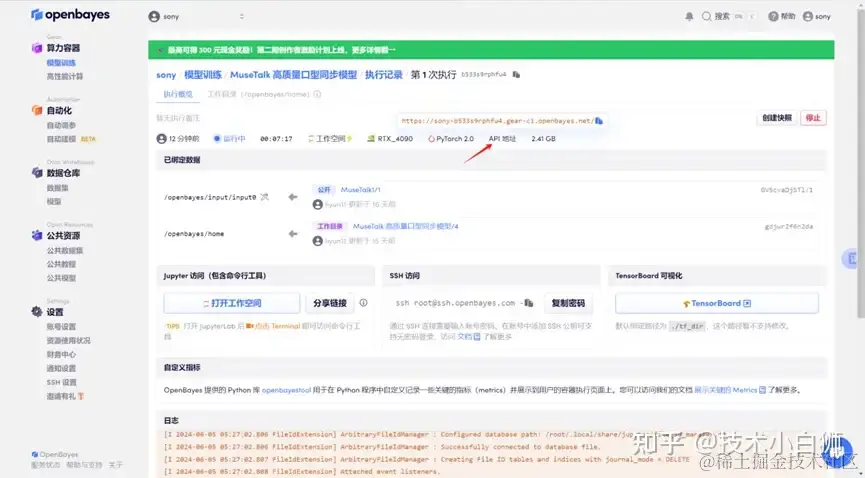Viewport: 865px width, 478px height.
Task: Click the MuseTalk 高质量口型同步模型 breadcrumb
Action: pos(293,75)
